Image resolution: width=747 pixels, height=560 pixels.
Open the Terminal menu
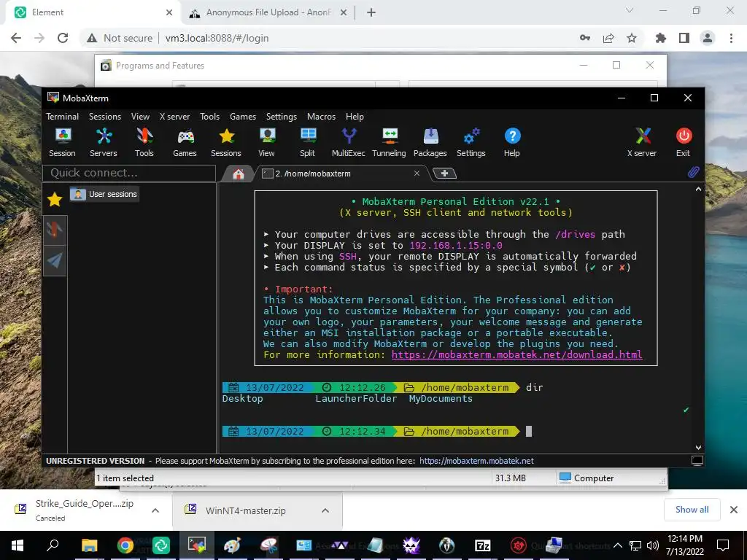click(63, 117)
